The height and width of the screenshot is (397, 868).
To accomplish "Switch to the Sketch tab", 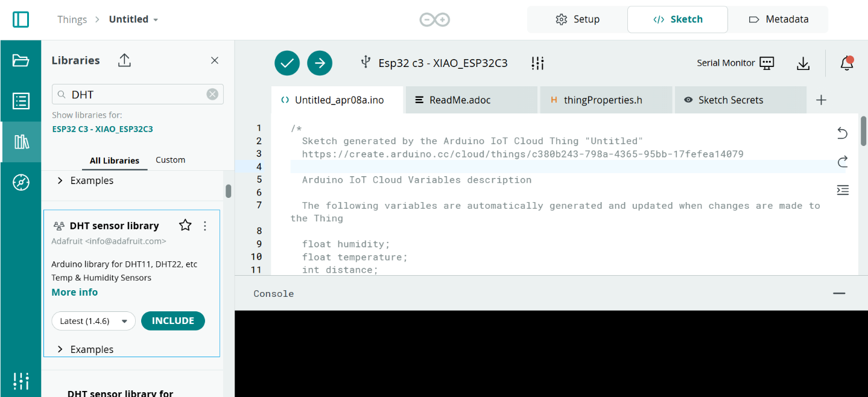I will point(677,19).
